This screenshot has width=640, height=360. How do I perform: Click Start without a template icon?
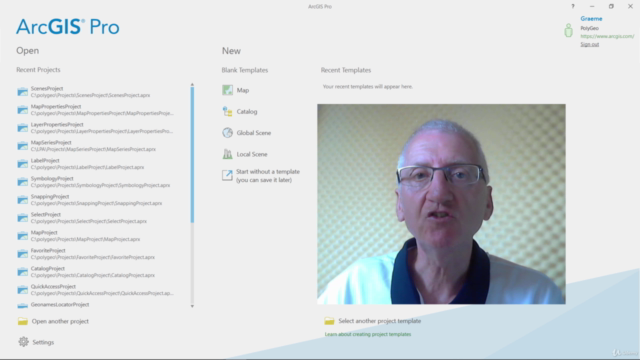[227, 176]
